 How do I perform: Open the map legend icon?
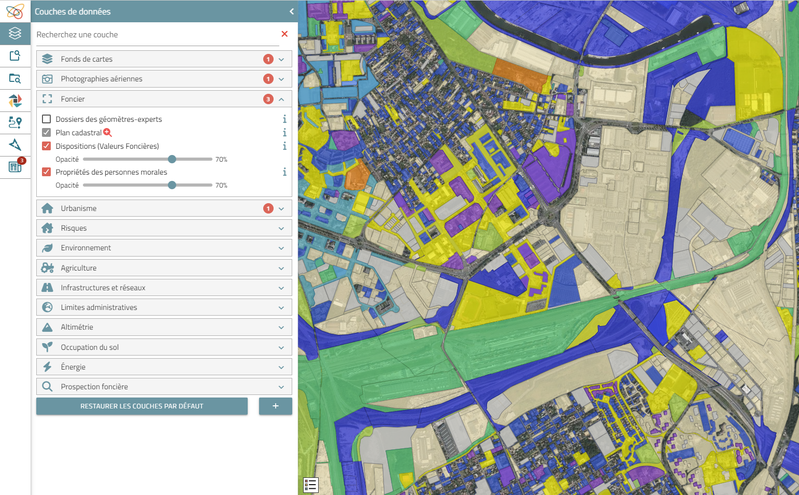point(311,485)
